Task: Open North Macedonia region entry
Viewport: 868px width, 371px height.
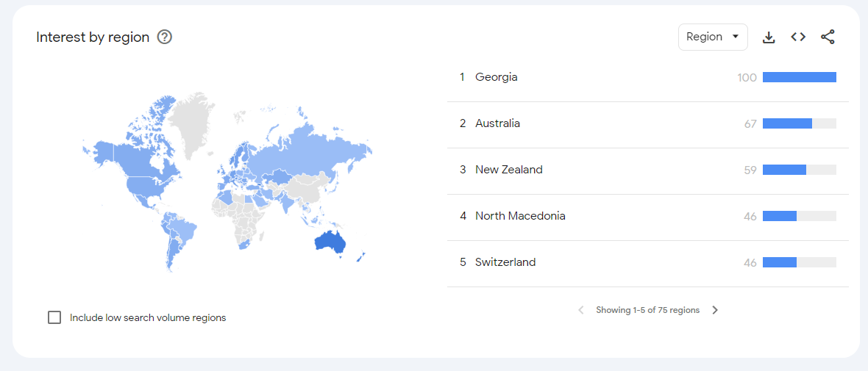Action: [520, 216]
